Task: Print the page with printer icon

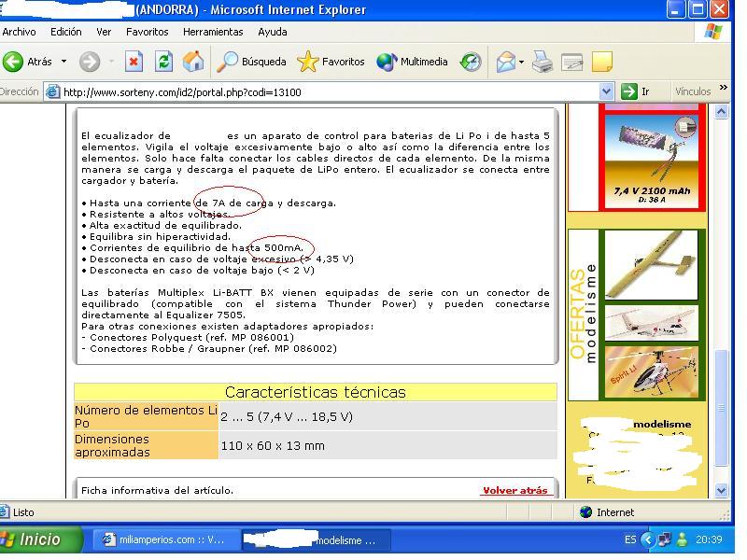Action: (543, 62)
